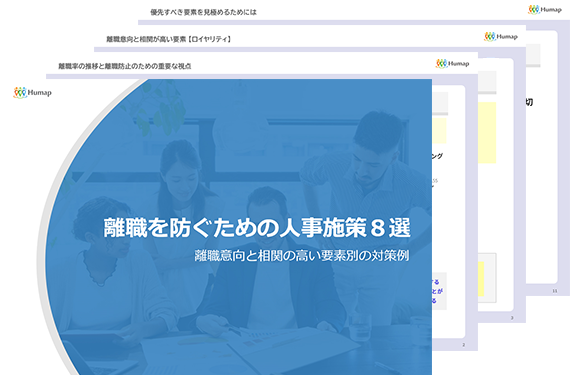Click the gray header bar on the back slide

click(533, 56)
